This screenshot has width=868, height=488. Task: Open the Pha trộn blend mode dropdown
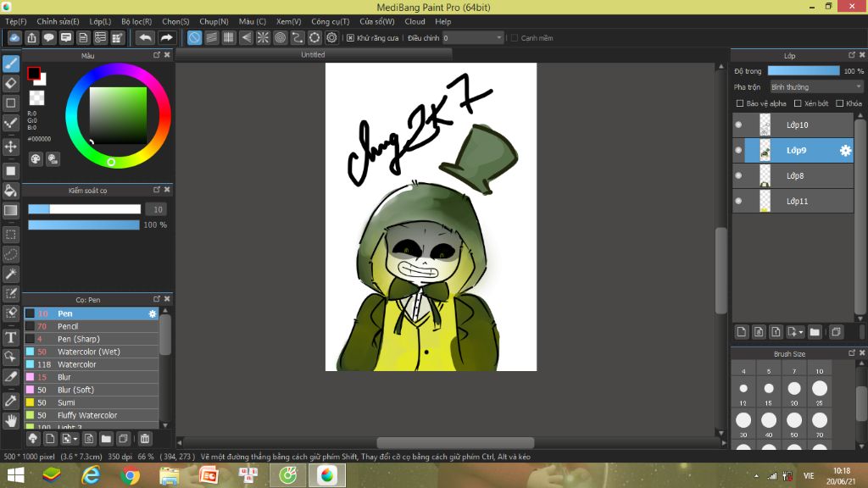(x=816, y=87)
